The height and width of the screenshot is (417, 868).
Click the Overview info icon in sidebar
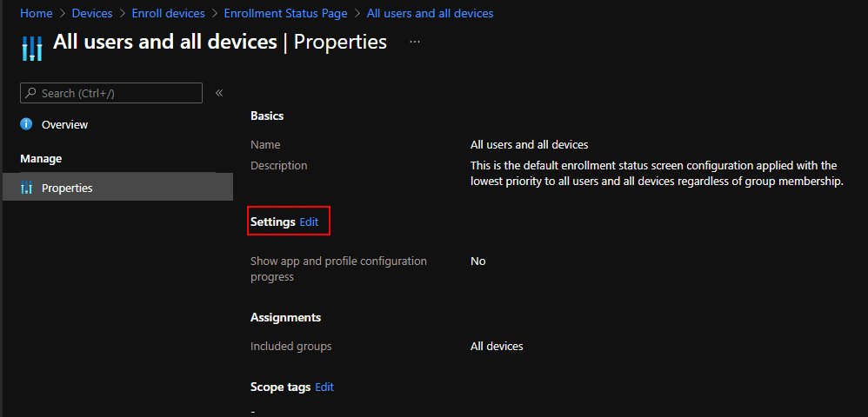pyautogui.click(x=26, y=124)
